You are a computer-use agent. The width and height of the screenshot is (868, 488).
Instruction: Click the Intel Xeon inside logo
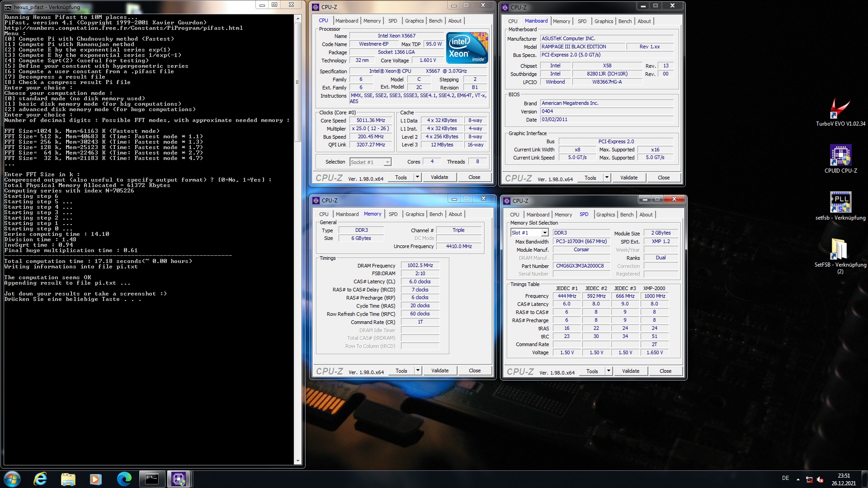click(x=467, y=47)
